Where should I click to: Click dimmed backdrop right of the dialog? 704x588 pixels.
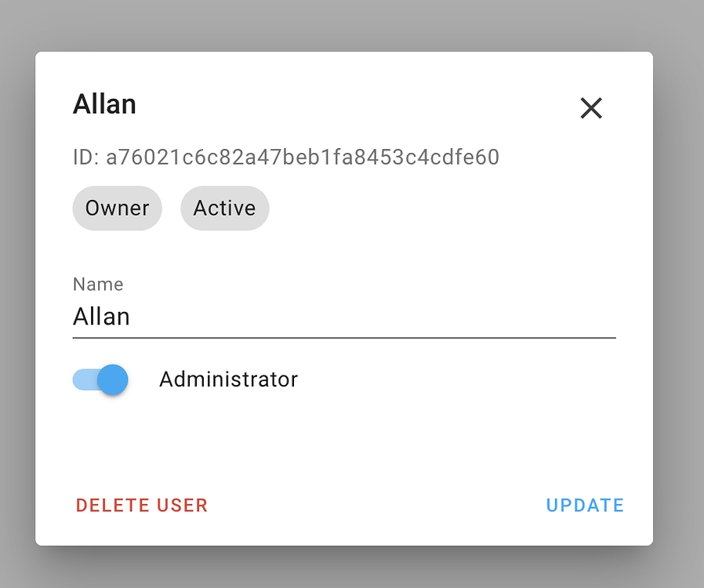coord(679,298)
